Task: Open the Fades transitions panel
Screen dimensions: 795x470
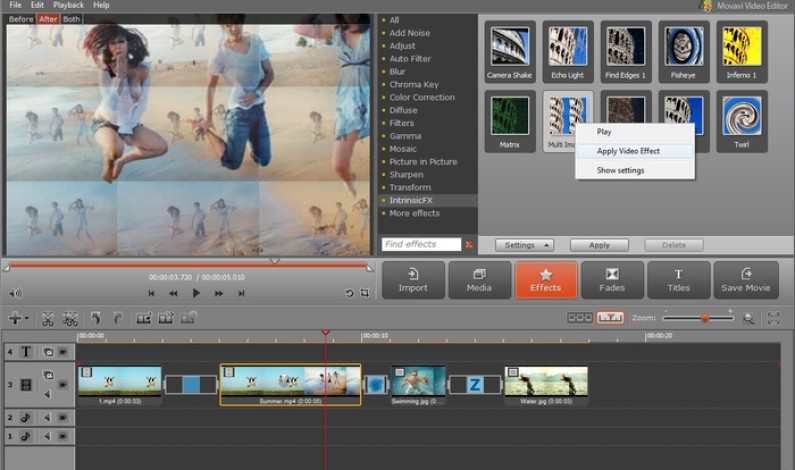Action: pyautogui.click(x=612, y=280)
